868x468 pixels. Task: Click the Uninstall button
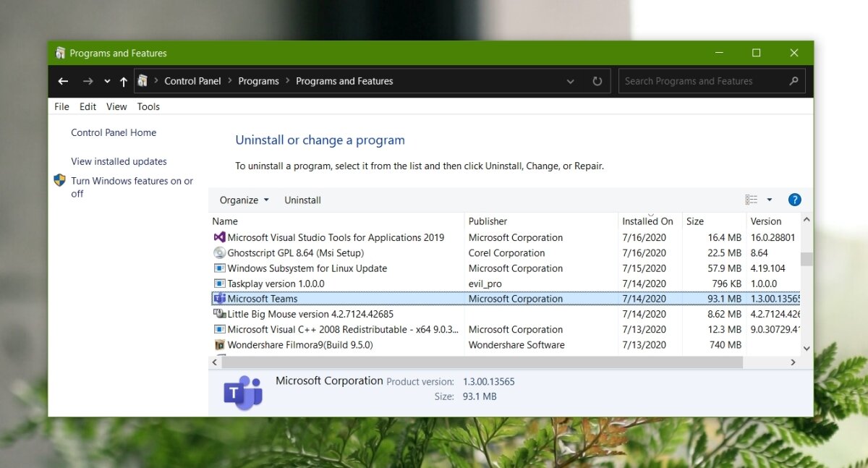point(302,200)
